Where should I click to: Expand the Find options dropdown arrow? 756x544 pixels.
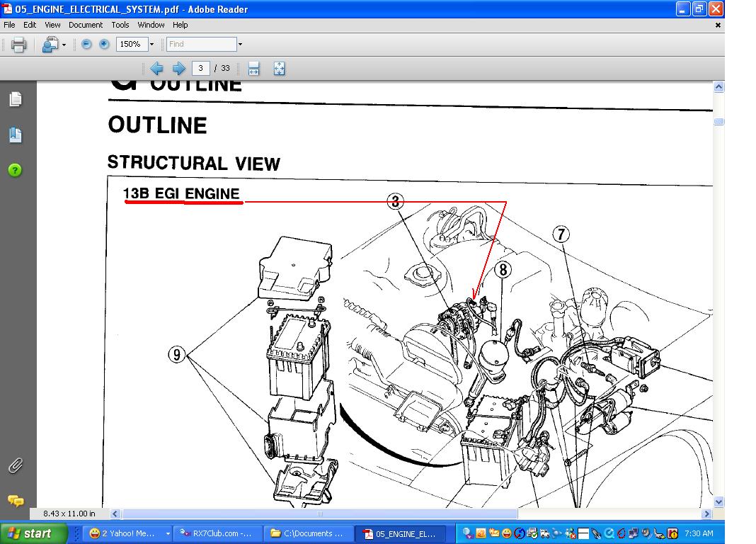240,44
